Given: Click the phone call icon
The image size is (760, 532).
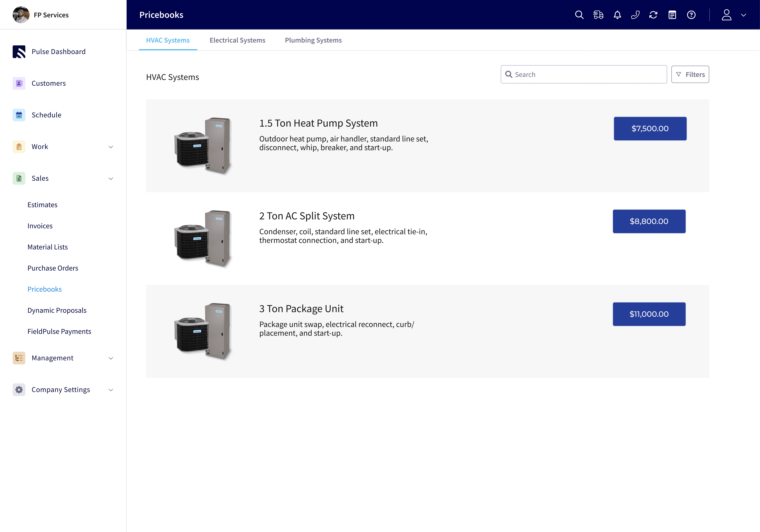Looking at the screenshot, I should (635, 15).
